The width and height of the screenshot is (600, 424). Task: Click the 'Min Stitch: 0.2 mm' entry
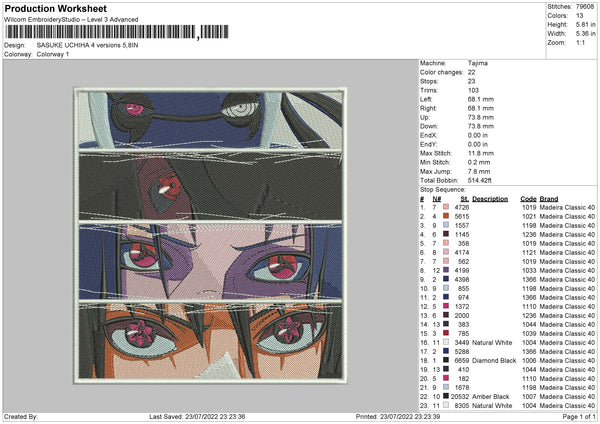pyautogui.click(x=454, y=162)
